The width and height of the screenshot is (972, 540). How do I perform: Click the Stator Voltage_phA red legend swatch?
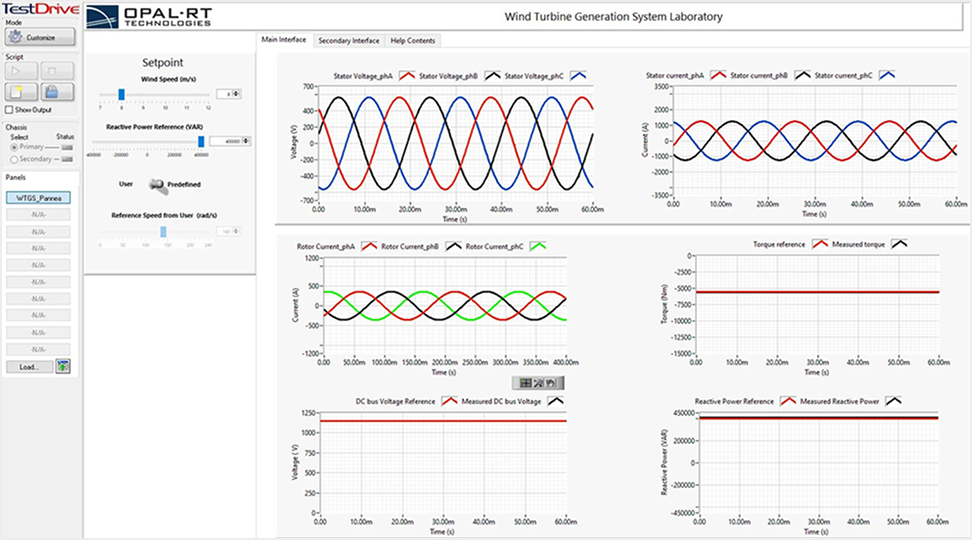tap(407, 75)
